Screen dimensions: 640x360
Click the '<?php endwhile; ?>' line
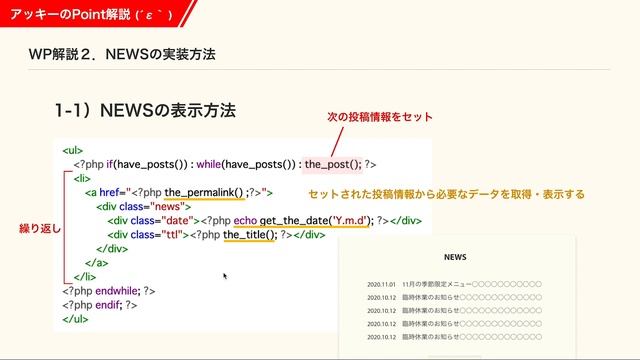pyautogui.click(x=109, y=291)
